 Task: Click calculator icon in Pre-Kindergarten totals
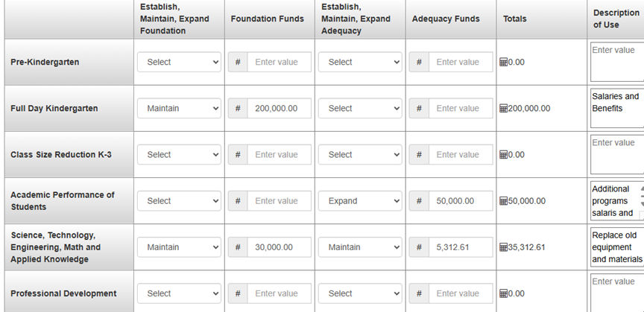tap(504, 63)
